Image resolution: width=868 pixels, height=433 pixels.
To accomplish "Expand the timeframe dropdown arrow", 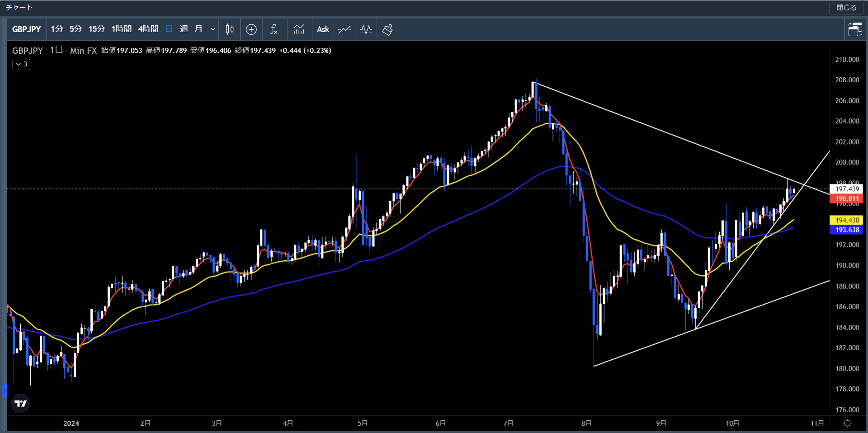I will pos(213,29).
